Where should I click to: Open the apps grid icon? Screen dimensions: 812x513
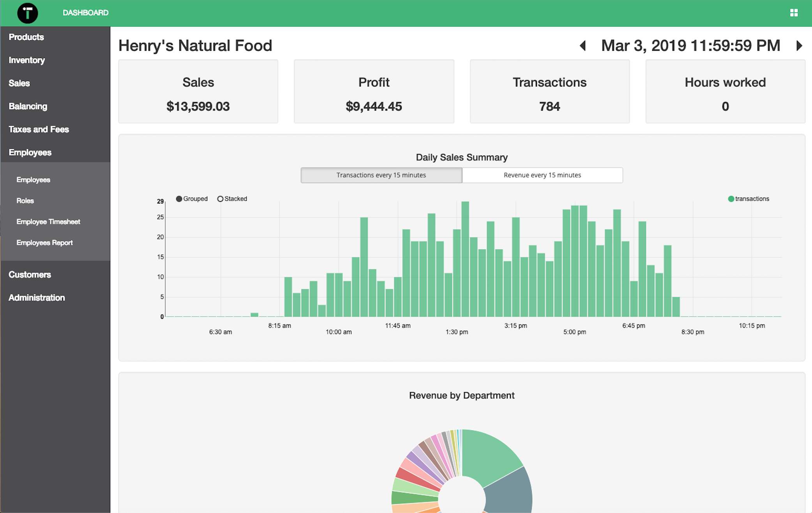pyautogui.click(x=794, y=13)
